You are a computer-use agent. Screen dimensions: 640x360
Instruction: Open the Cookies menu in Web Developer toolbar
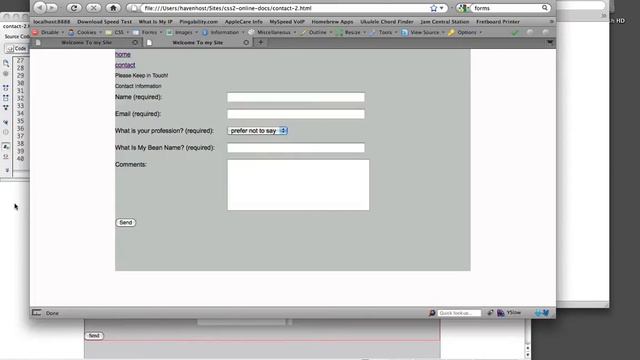pos(85,32)
